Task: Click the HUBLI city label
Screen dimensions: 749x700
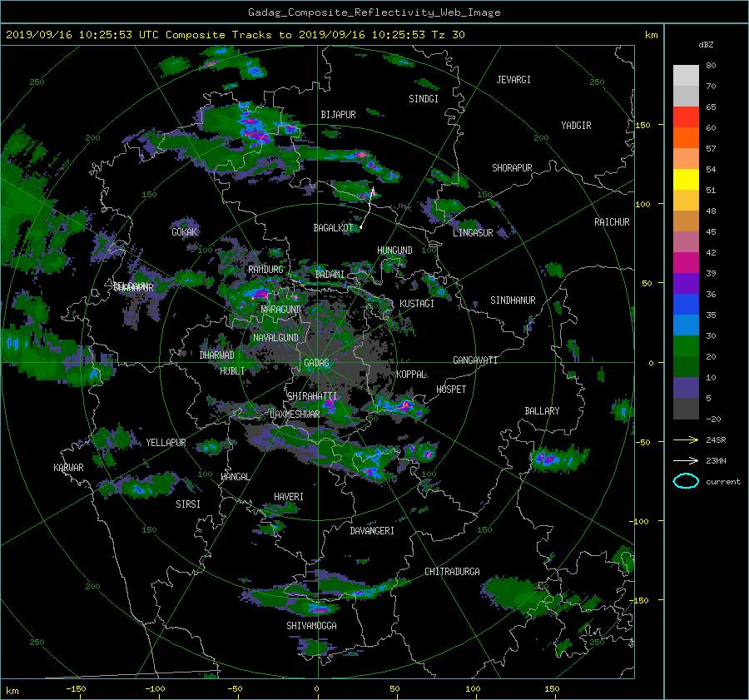Action: click(x=232, y=370)
